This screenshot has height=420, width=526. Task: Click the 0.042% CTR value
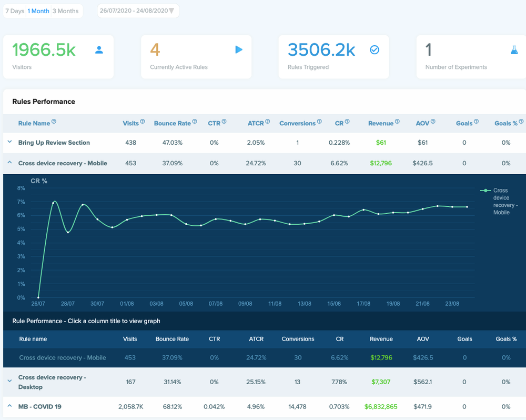(x=214, y=406)
